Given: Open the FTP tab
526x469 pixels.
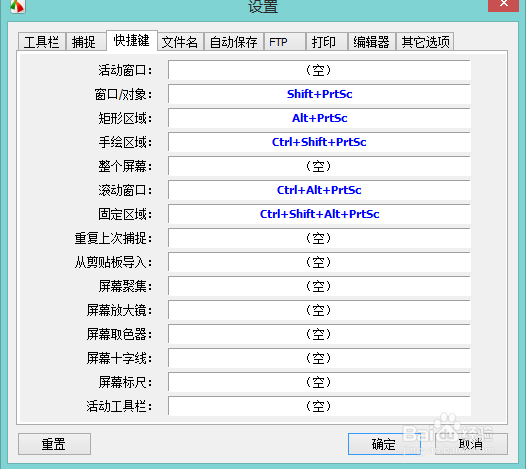Looking at the screenshot, I should (285, 42).
